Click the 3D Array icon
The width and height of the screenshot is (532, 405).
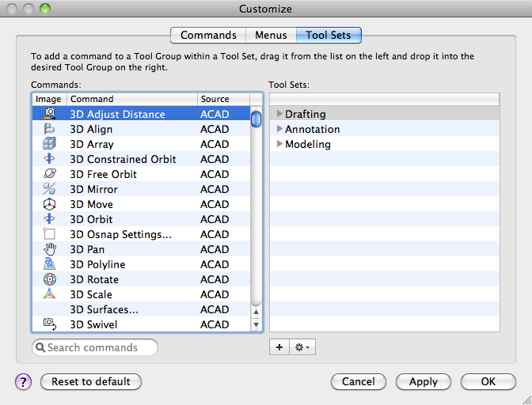49,144
